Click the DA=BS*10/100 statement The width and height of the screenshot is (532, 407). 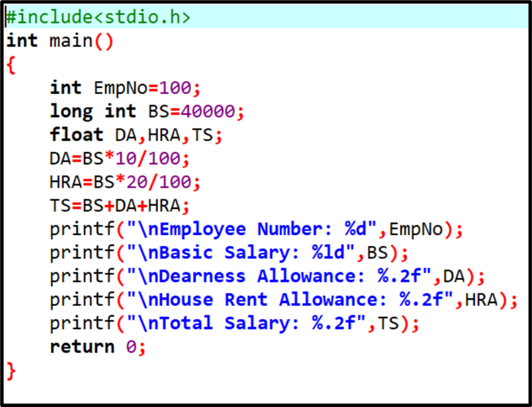(120, 159)
